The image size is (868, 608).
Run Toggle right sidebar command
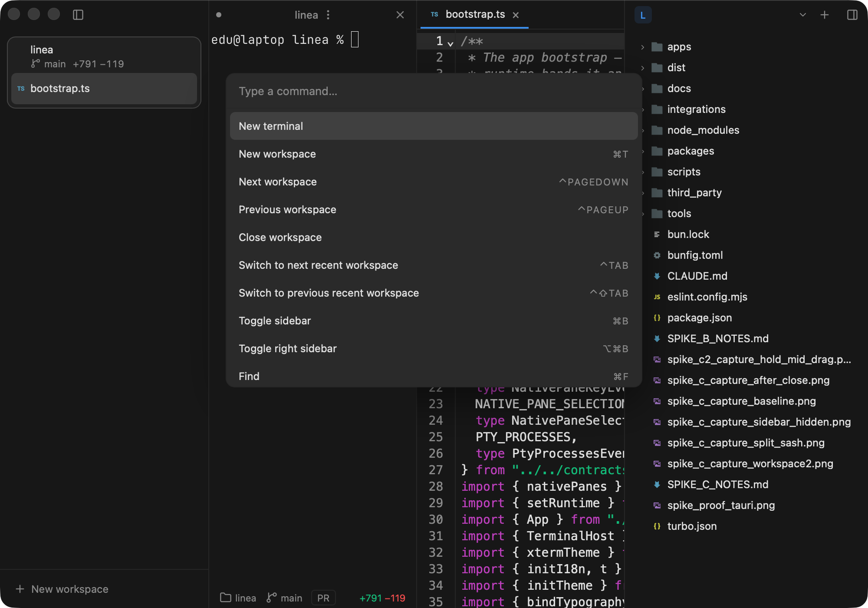coord(434,349)
